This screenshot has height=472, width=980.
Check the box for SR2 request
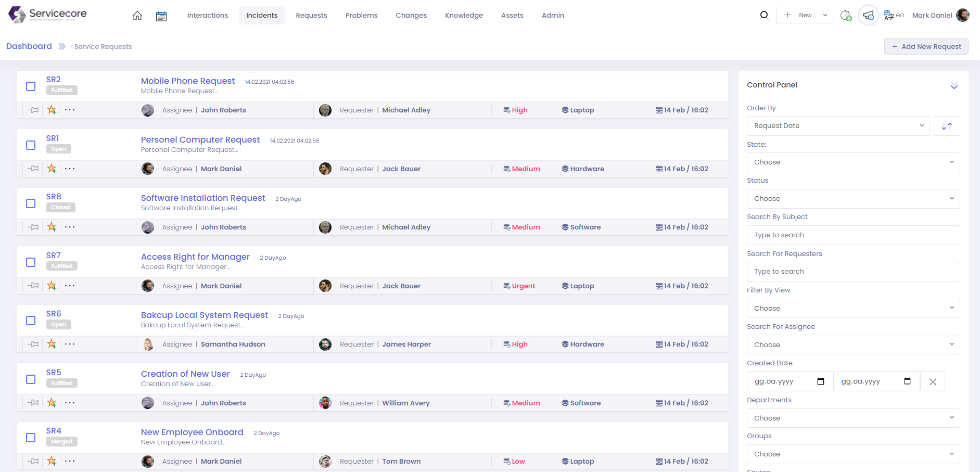(31, 86)
